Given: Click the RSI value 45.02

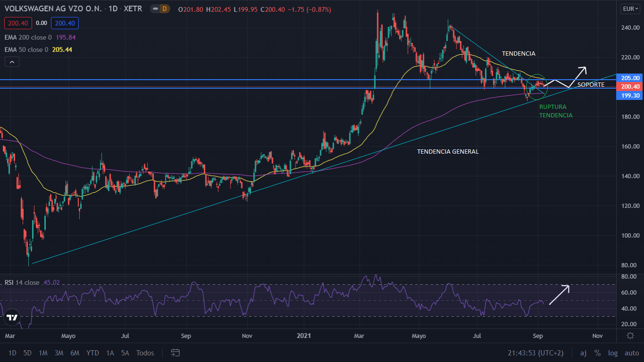Looking at the screenshot, I should 51,282.
